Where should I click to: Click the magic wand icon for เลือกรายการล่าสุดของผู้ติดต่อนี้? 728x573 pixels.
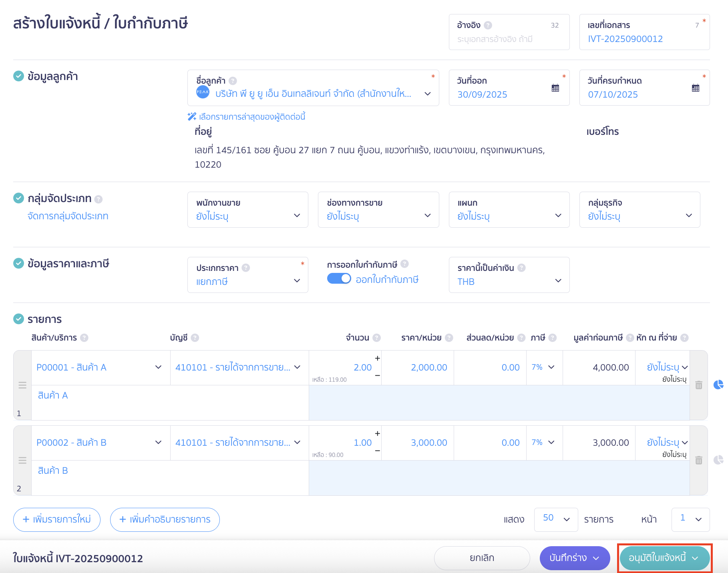coord(191,116)
